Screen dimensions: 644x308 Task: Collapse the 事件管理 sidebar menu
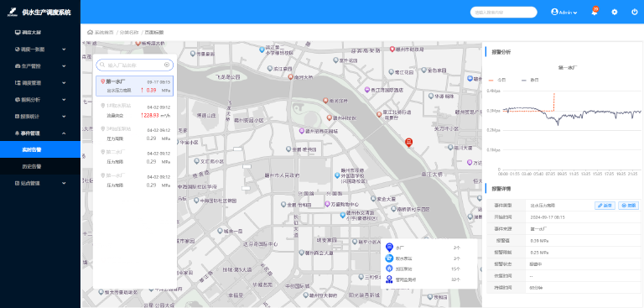click(x=40, y=133)
